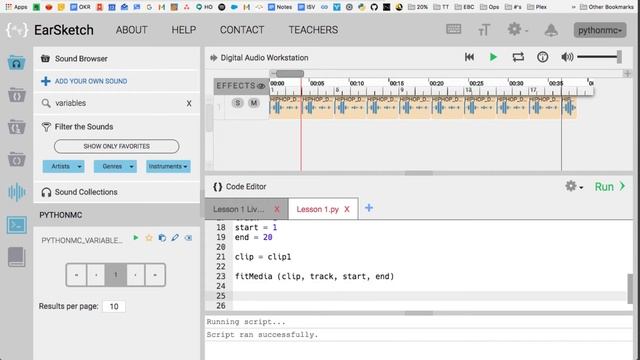Mute track 1 with the M button
The height and width of the screenshot is (360, 640).
pyautogui.click(x=253, y=103)
